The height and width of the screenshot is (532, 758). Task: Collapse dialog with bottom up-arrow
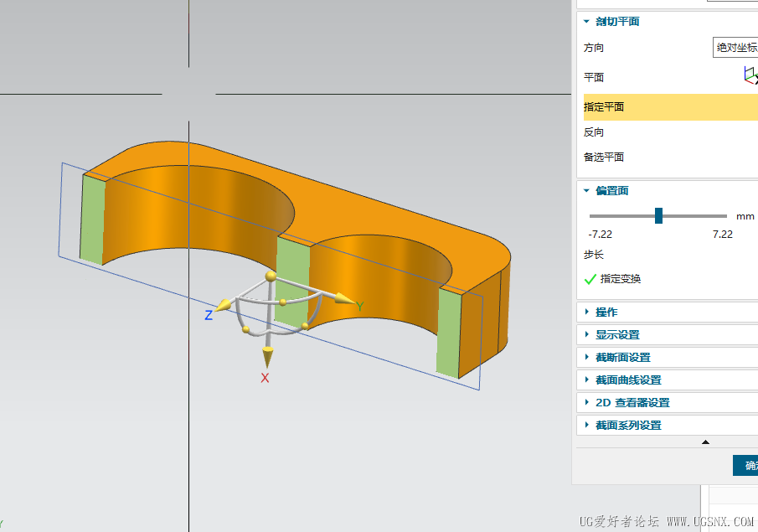tap(705, 442)
